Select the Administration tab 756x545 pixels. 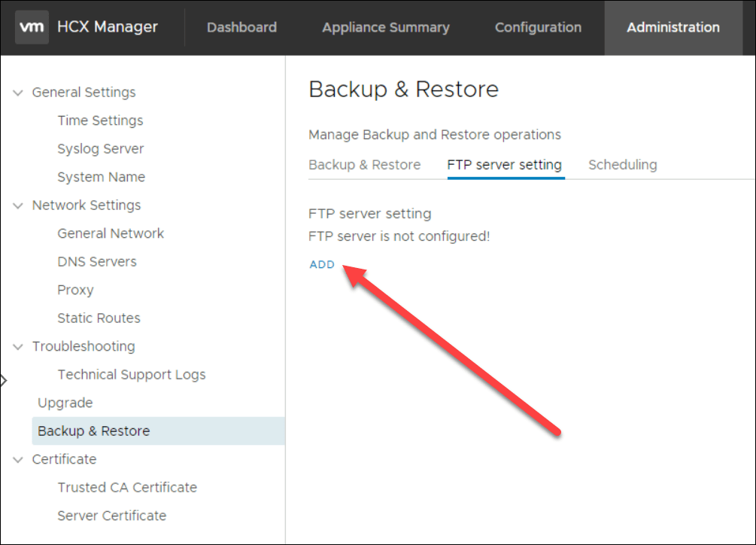pos(673,28)
